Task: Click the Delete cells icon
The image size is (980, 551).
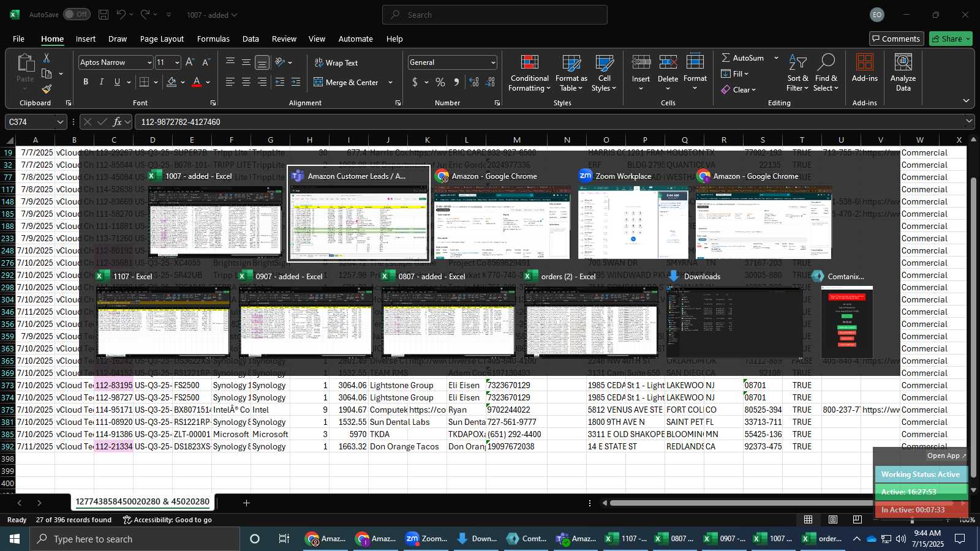Action: point(668,62)
